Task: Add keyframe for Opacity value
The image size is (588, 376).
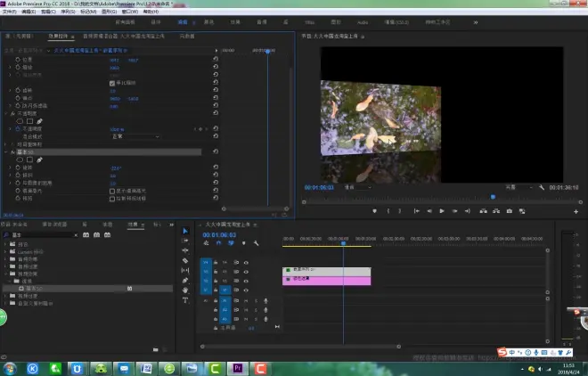Action: point(200,129)
